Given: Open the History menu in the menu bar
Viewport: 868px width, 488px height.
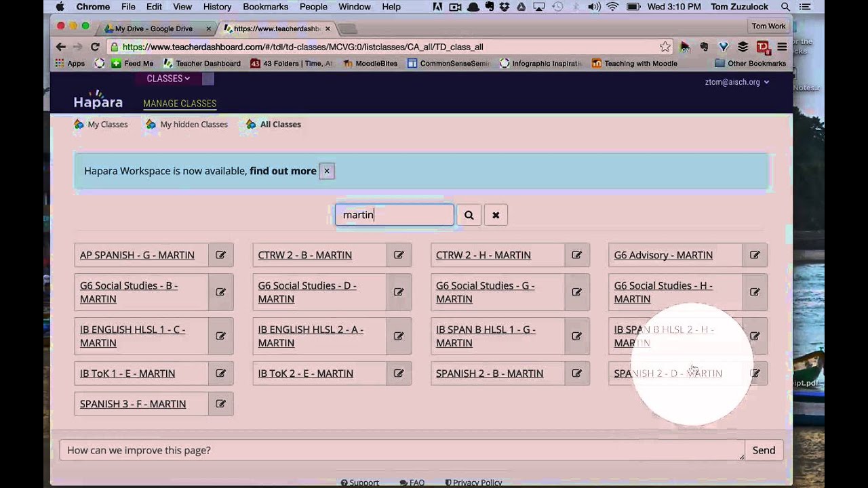Looking at the screenshot, I should (x=217, y=7).
